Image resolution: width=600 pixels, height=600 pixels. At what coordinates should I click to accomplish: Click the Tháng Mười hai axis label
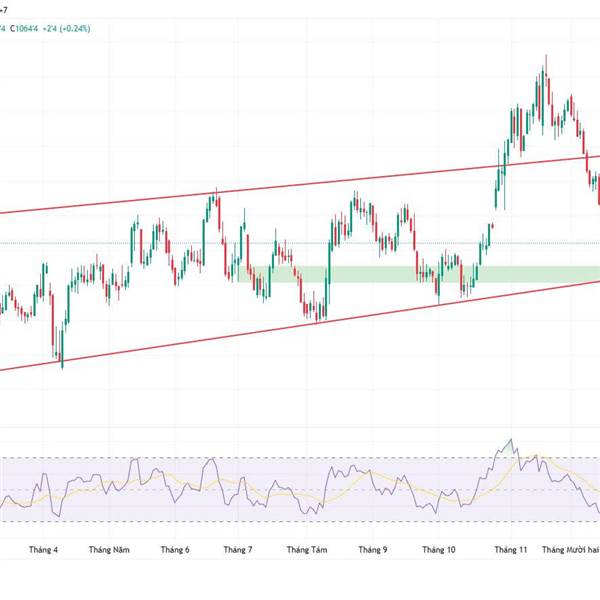(x=568, y=550)
